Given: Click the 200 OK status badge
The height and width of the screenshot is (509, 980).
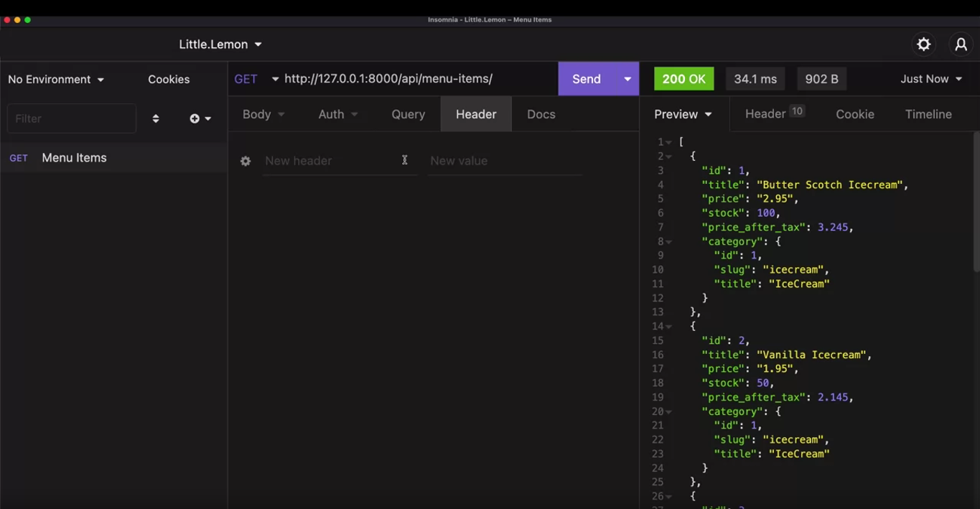Looking at the screenshot, I should click(x=683, y=79).
